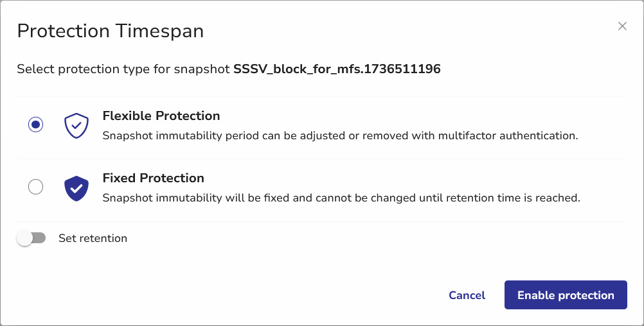
Task: Choose the Fixed Protection radio button
Action: 36,187
